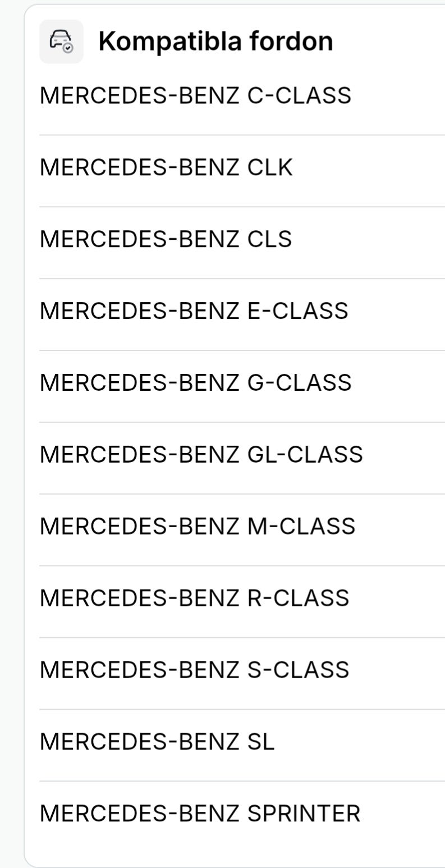The image size is (445, 868).
Task: Click the divider between G-CLASS and GL-CLASS
Action: pos(242,422)
